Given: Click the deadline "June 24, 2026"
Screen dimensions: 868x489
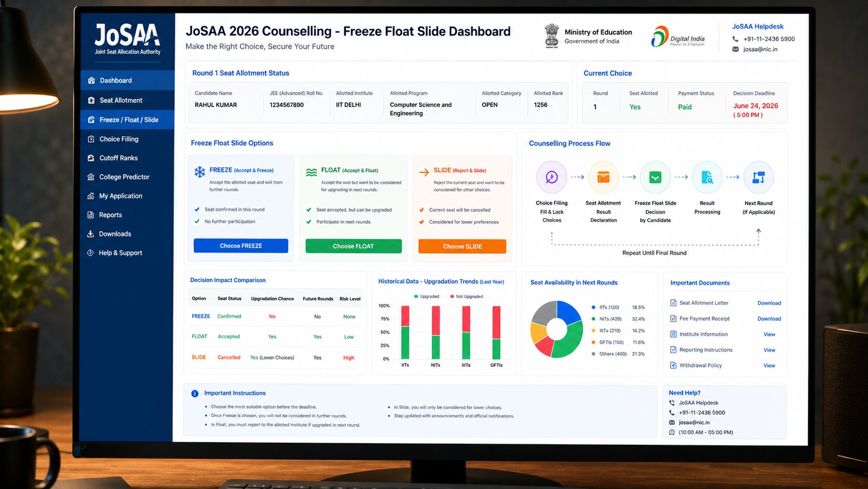Looking at the screenshot, I should pos(755,106).
